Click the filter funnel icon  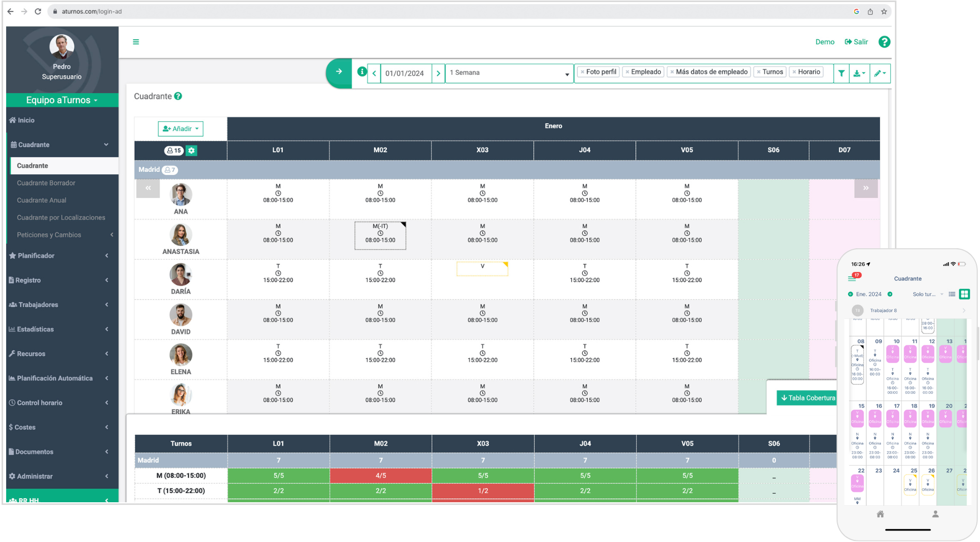point(841,73)
